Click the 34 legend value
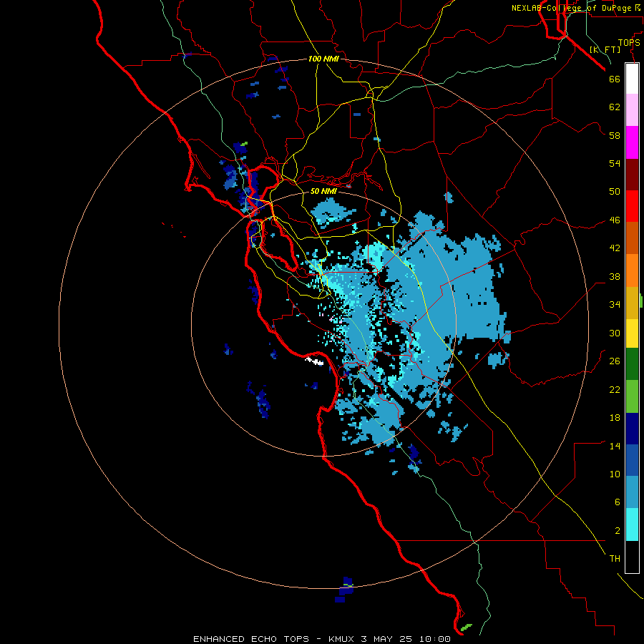This screenshot has height=644, width=644. 615,305
